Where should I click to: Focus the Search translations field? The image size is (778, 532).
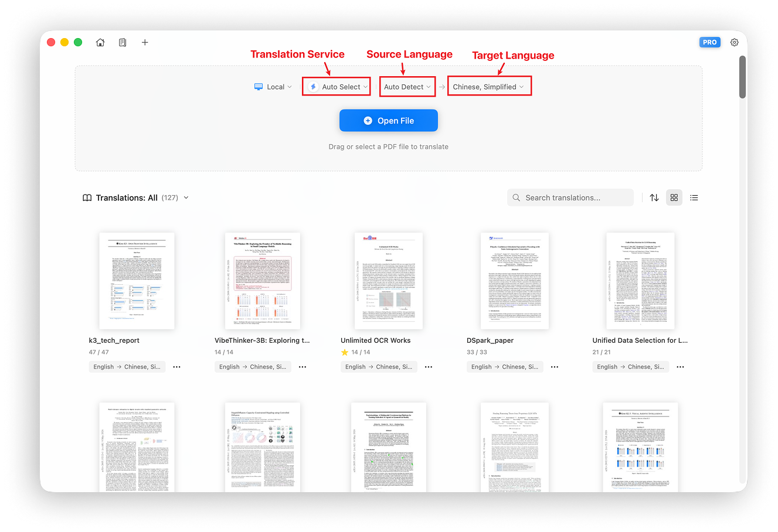570,198
